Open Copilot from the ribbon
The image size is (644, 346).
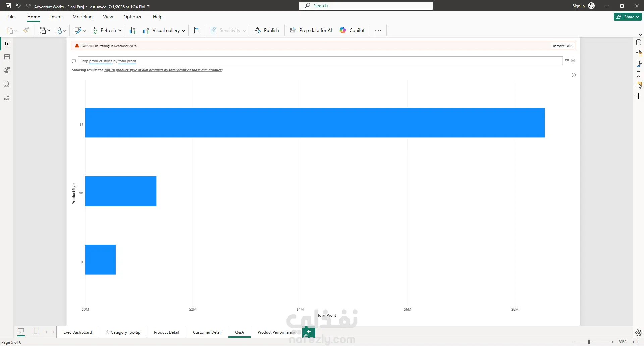point(352,30)
